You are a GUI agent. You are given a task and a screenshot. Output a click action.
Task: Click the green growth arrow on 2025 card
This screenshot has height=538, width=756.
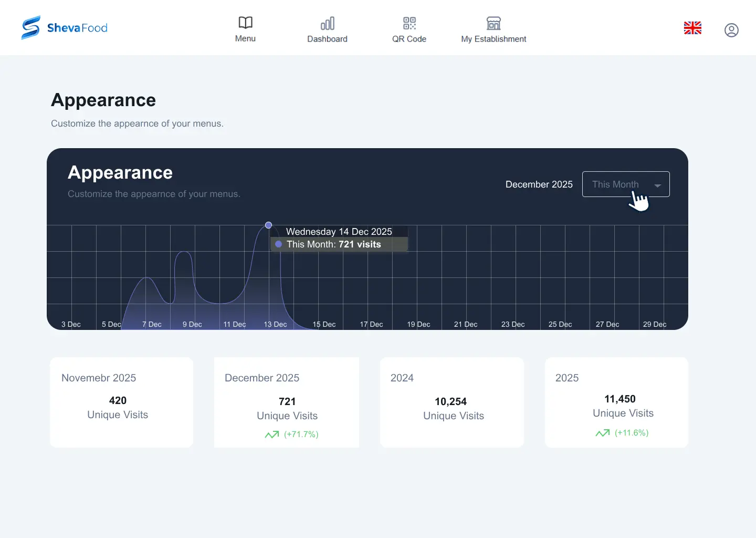[x=603, y=433]
